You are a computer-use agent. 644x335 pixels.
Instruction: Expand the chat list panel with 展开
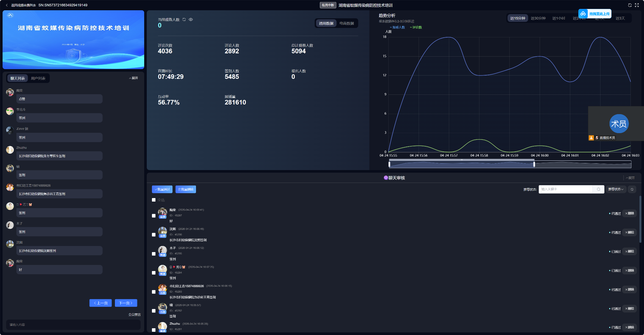click(x=134, y=78)
